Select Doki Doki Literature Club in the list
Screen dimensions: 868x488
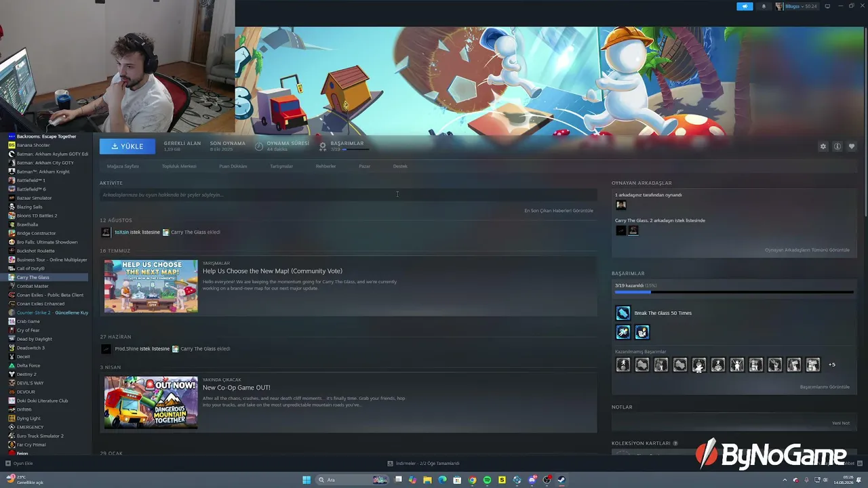(42, 401)
